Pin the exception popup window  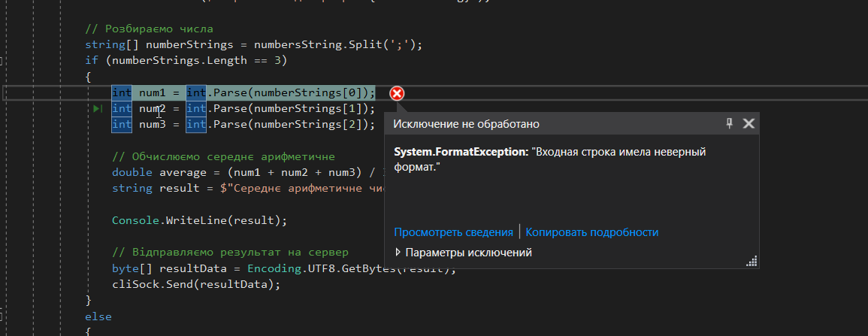click(x=729, y=123)
